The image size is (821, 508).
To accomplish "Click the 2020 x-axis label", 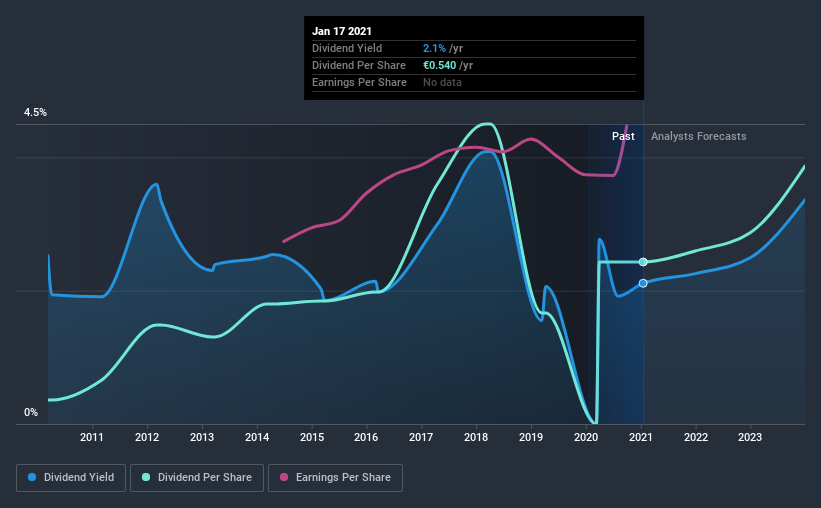I will tap(586, 437).
